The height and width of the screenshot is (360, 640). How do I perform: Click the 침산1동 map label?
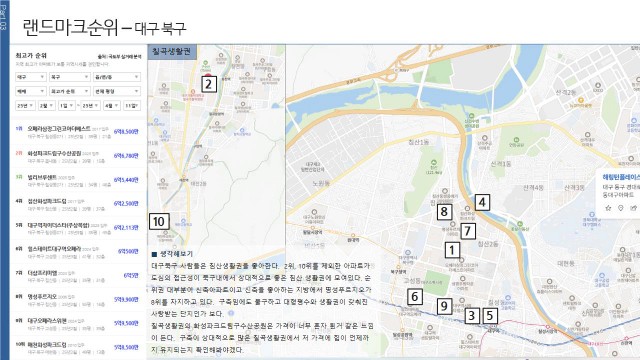[x=419, y=142]
